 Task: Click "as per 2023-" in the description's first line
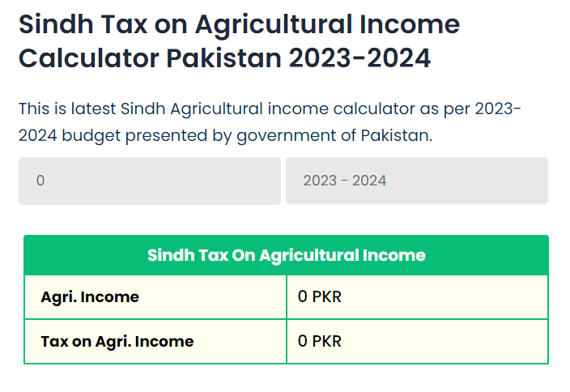[478, 109]
